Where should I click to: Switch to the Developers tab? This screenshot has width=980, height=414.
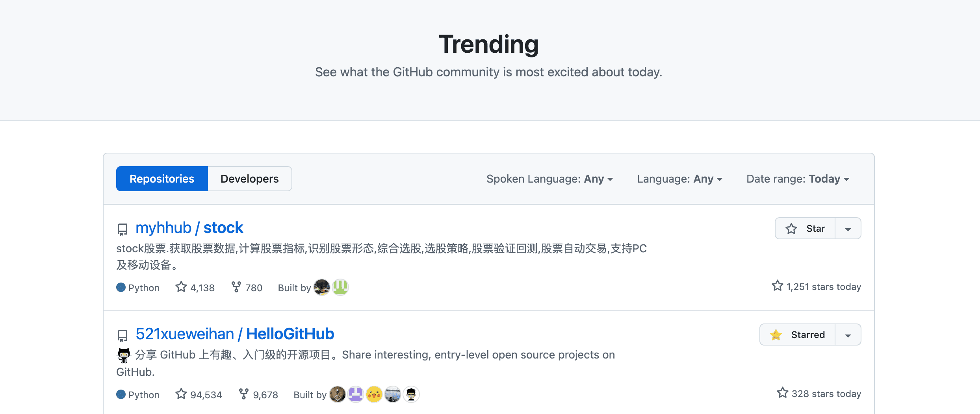tap(249, 179)
